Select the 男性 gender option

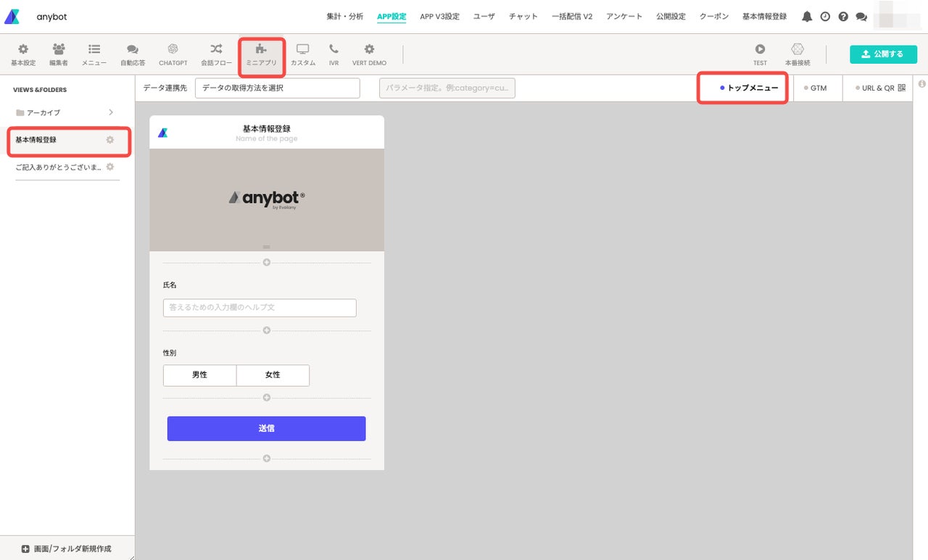tap(200, 375)
